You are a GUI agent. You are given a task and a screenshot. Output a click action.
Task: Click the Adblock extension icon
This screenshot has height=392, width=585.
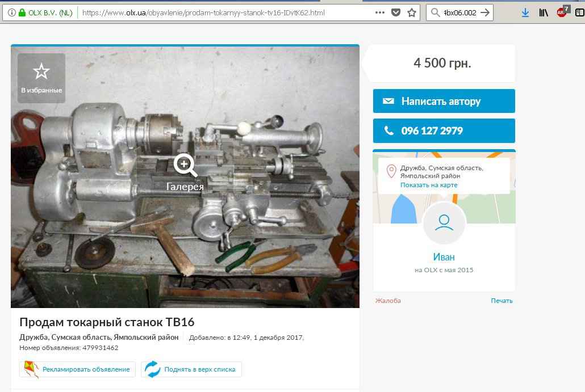pyautogui.click(x=562, y=12)
